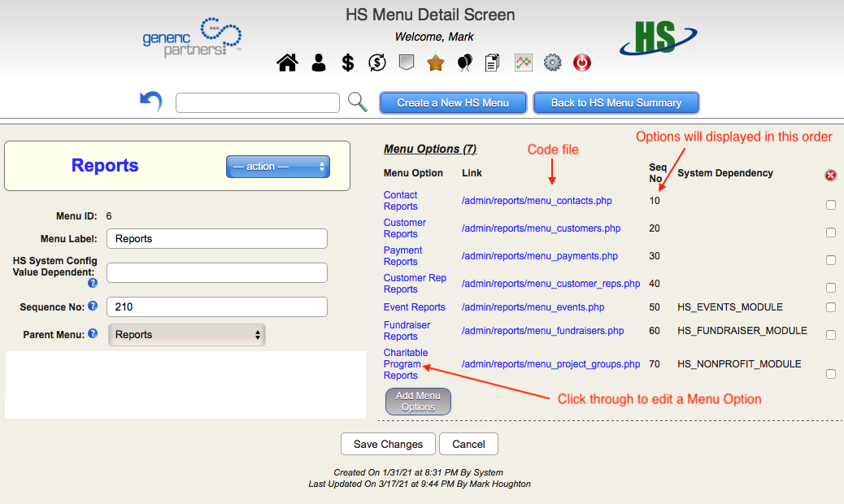This screenshot has width=844, height=504.
Task: Open the action dropdown
Action: [x=278, y=167]
